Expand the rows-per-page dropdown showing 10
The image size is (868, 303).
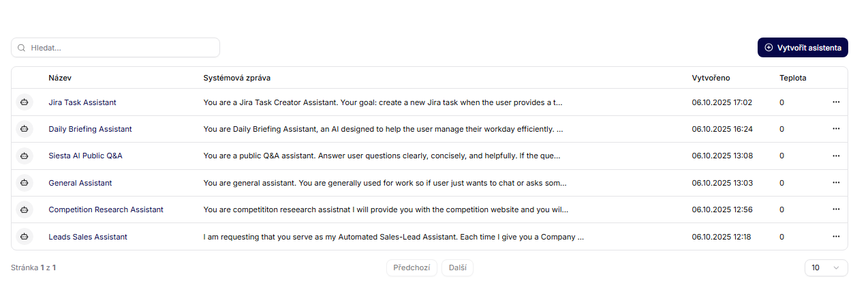tap(826, 268)
